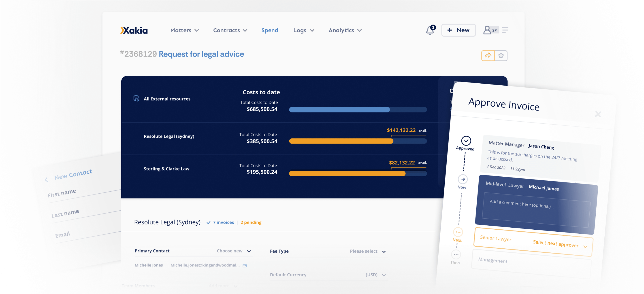Open the 7 invoices link
Screen dimensions: 644x294
point(223,222)
